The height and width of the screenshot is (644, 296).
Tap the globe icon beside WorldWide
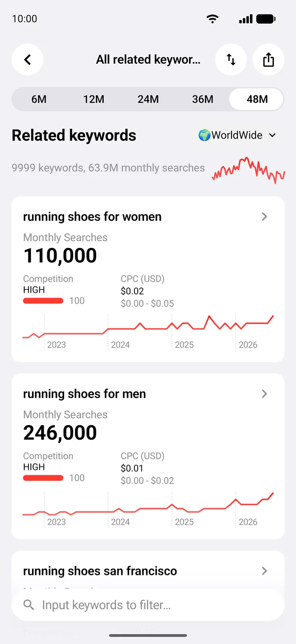click(x=204, y=135)
